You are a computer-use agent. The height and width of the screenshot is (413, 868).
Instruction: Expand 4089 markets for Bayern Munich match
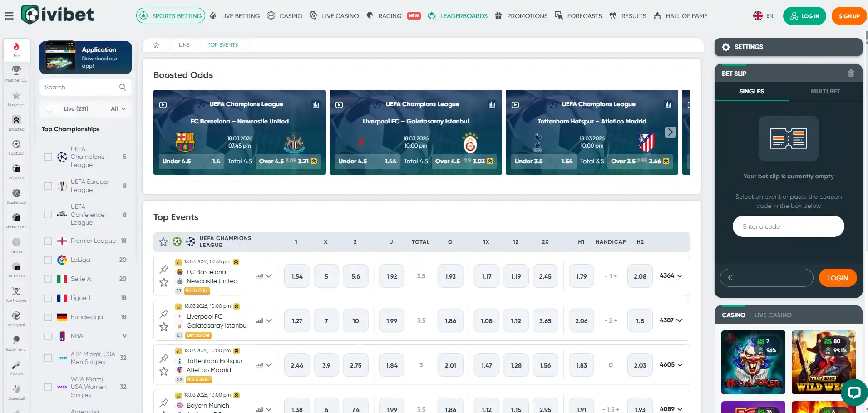671,409
